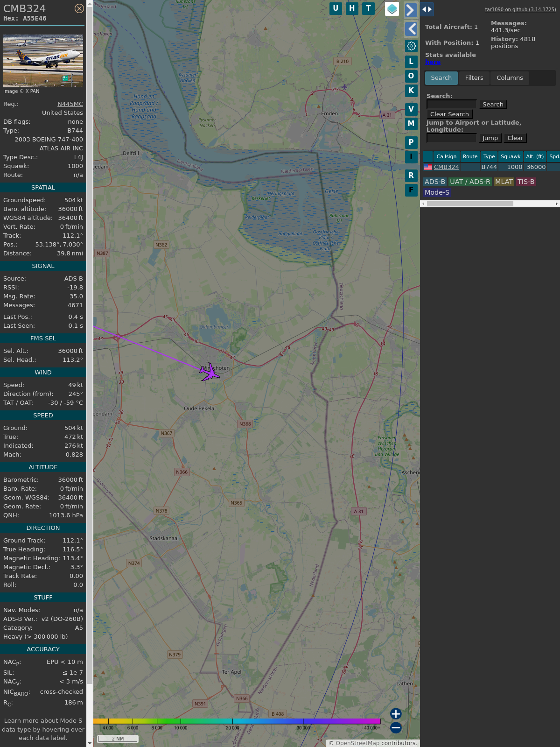Click the MLAT legend label
The height and width of the screenshot is (747, 560).
504,182
